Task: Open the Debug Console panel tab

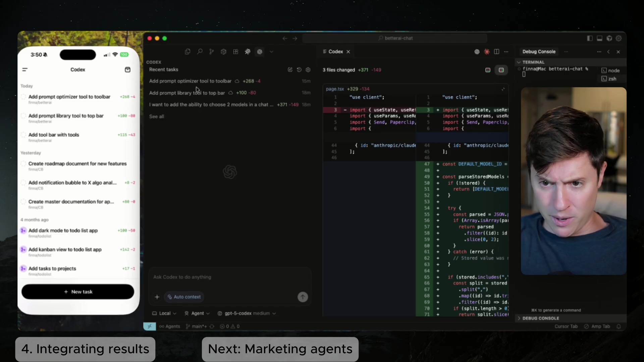Action: click(539, 52)
